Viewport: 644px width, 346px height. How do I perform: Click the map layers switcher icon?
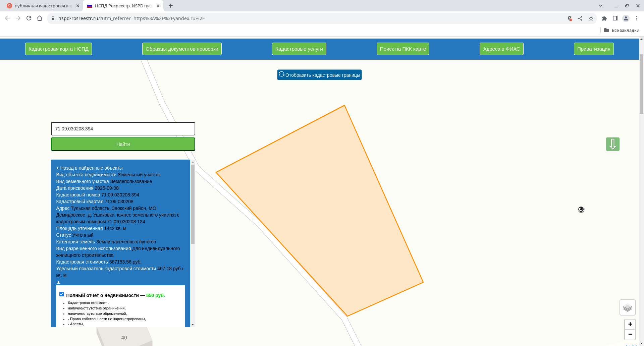(x=627, y=307)
